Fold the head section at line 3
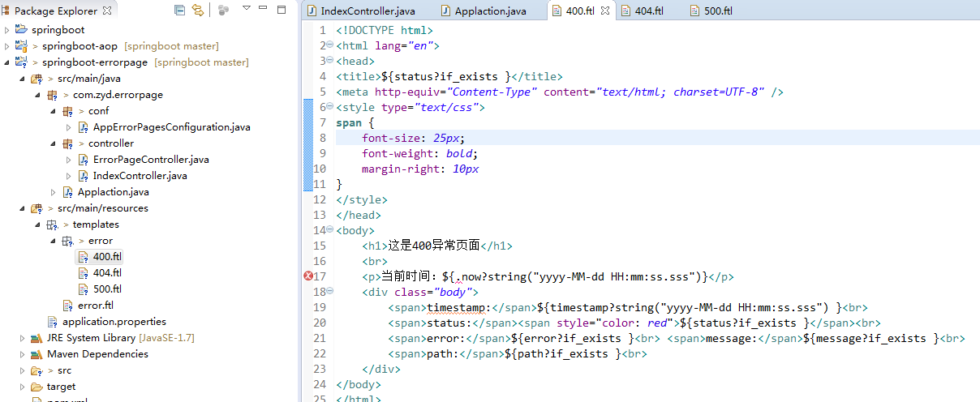 (x=329, y=62)
